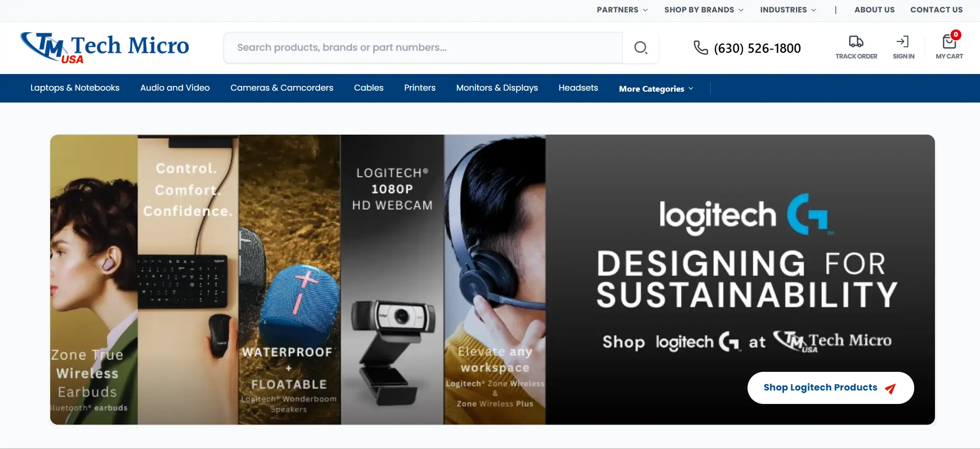
Task: Click the Sign In arrow icon
Action: point(903,41)
